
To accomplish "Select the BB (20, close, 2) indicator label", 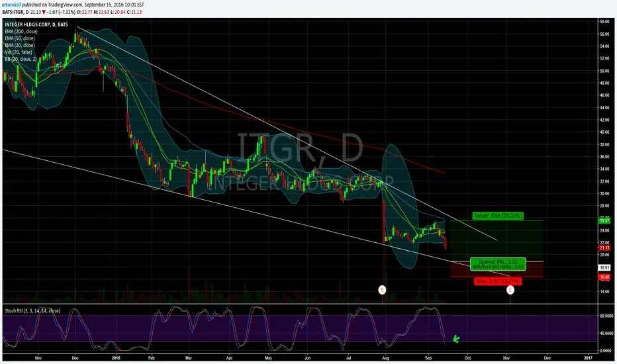I will pyautogui.click(x=21, y=59).
